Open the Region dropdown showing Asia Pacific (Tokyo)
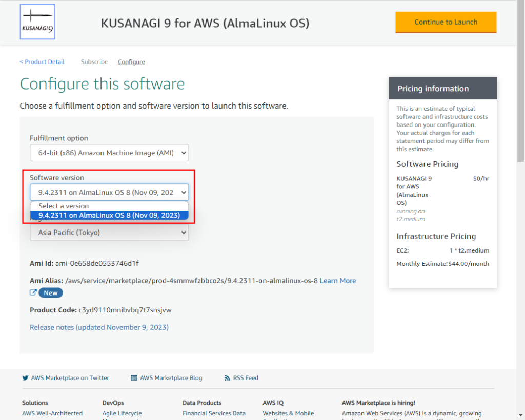The width and height of the screenshot is (525, 420). [x=109, y=233]
